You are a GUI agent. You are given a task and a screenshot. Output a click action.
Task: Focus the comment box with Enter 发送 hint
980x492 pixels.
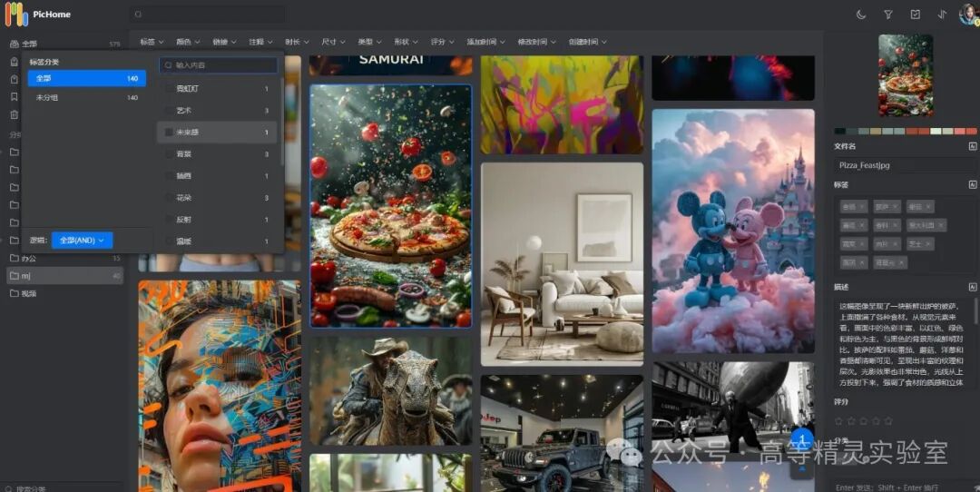point(902,487)
